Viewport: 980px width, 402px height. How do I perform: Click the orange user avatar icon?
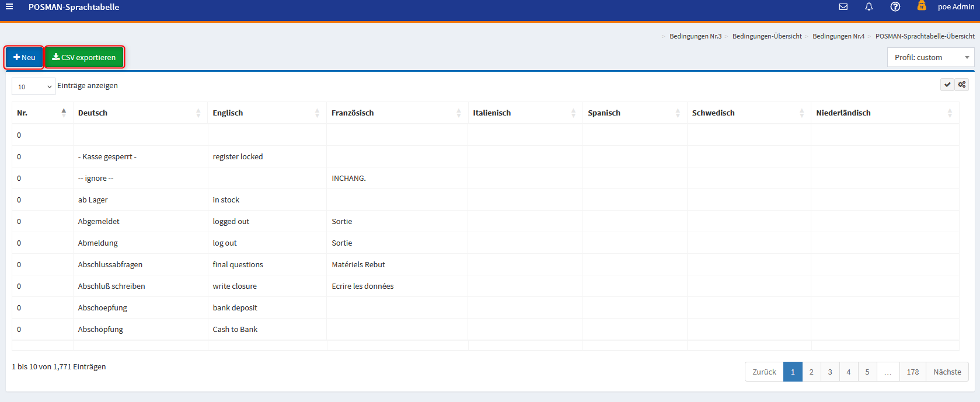pos(922,6)
